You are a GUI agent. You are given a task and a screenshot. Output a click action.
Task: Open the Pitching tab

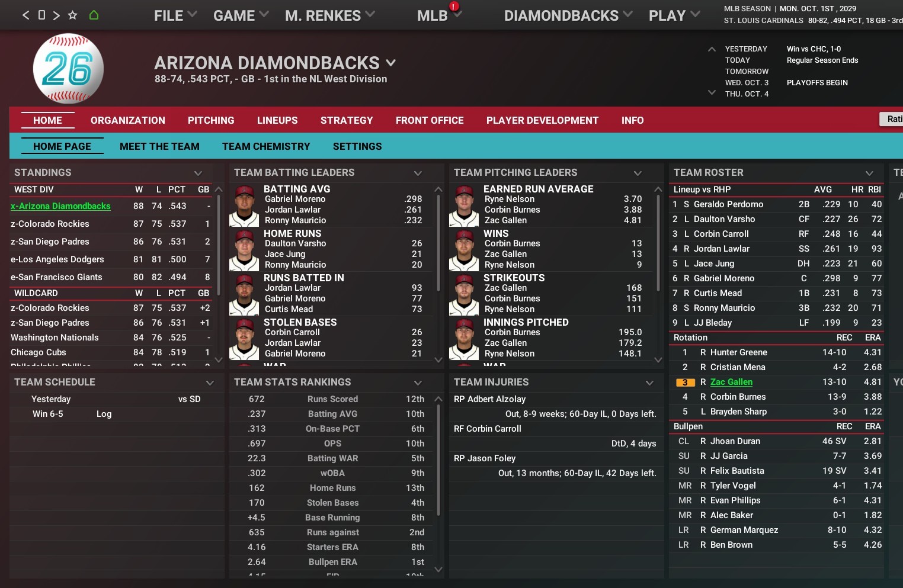point(211,120)
